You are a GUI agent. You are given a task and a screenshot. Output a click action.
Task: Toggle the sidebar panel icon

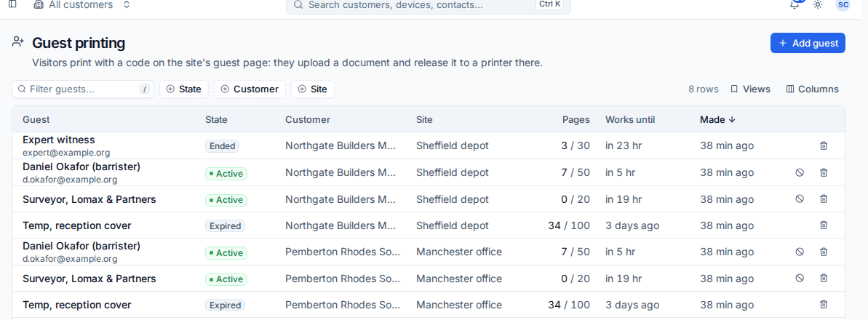[12, 4]
